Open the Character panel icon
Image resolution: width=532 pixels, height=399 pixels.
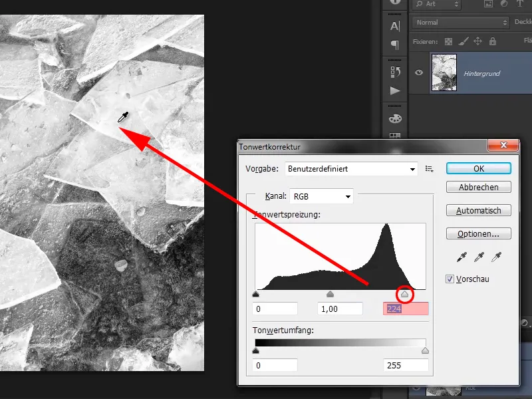(395, 26)
